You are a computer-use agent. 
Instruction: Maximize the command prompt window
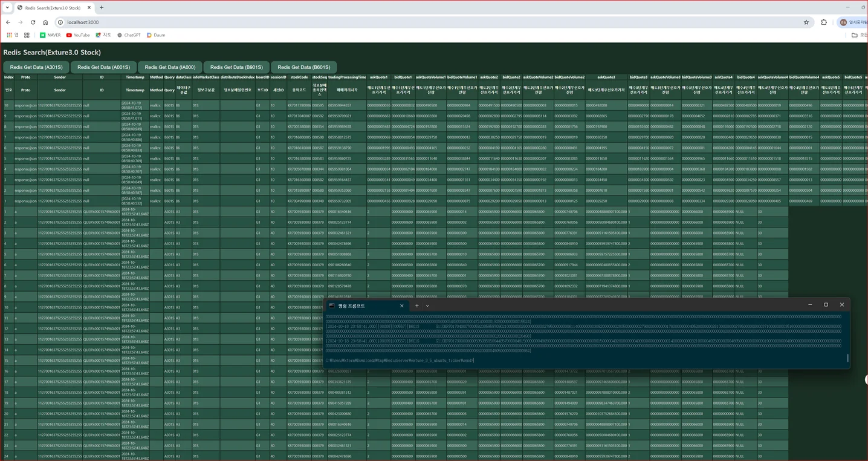tap(826, 305)
